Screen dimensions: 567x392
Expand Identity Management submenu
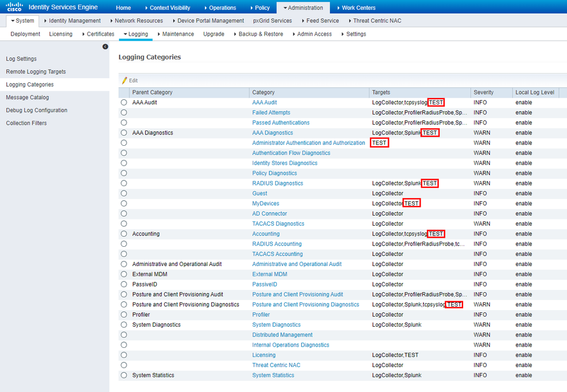pos(72,20)
